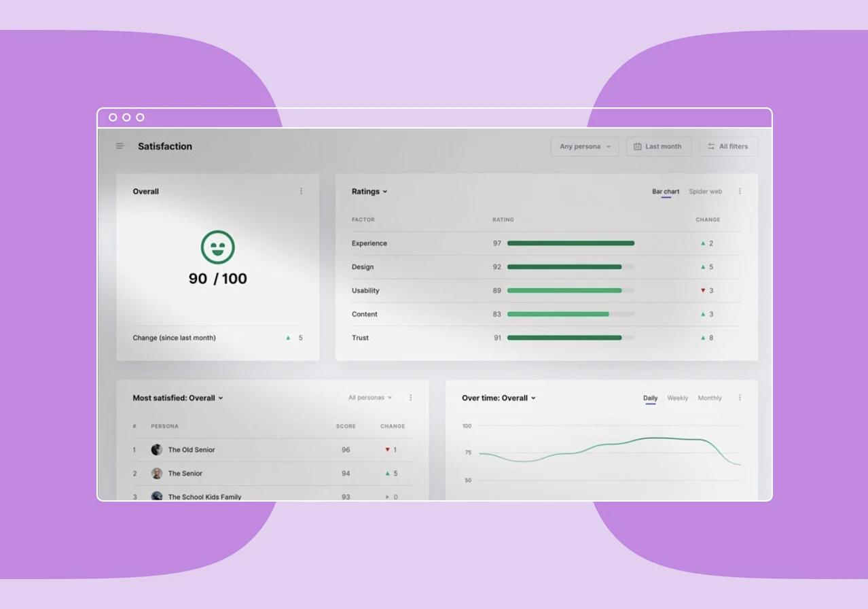Select the Bar chart view
The height and width of the screenshot is (609, 868).
point(666,192)
